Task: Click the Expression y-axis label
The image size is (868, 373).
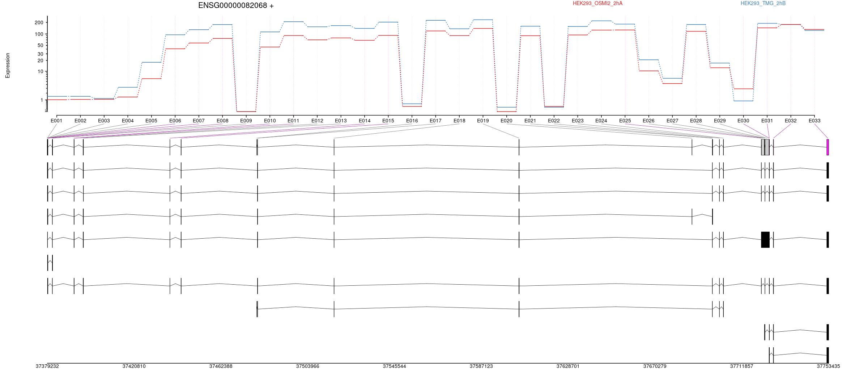Action: tap(8, 66)
